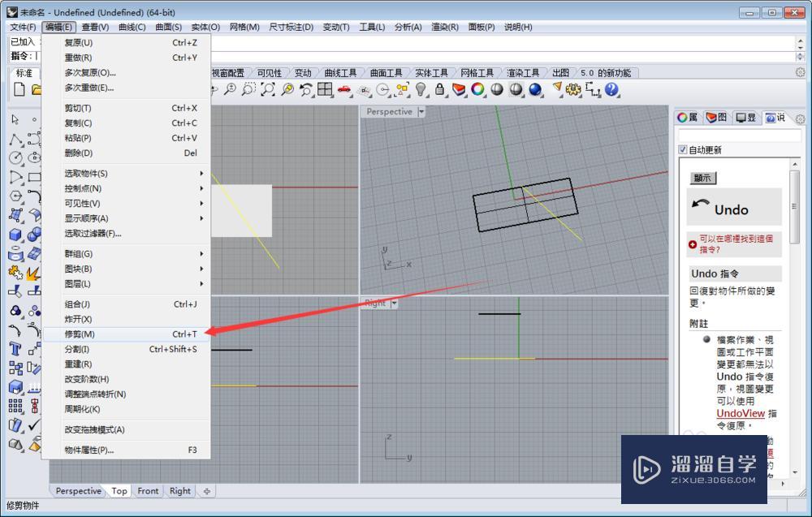Click the red car icon
The height and width of the screenshot is (517, 812).
(344, 89)
